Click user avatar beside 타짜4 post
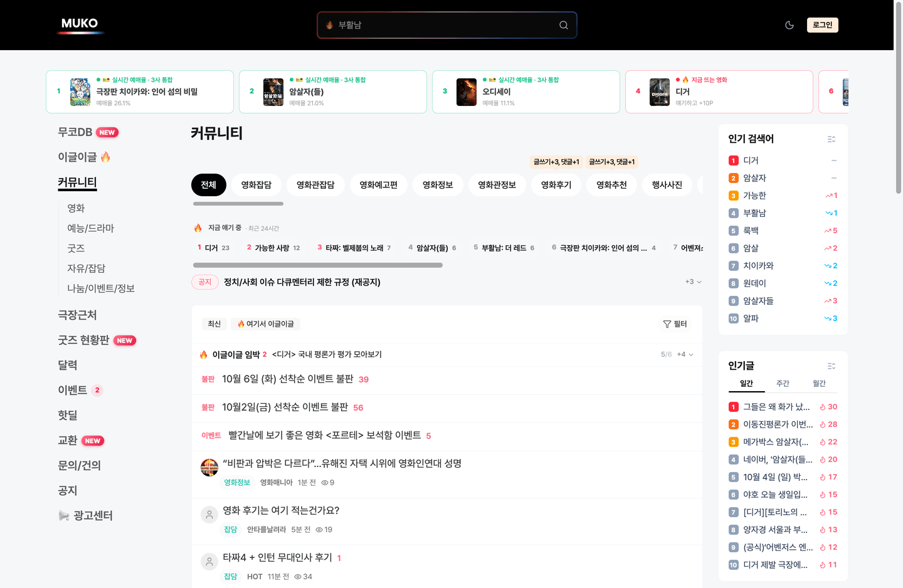This screenshot has width=903, height=588. [x=209, y=562]
